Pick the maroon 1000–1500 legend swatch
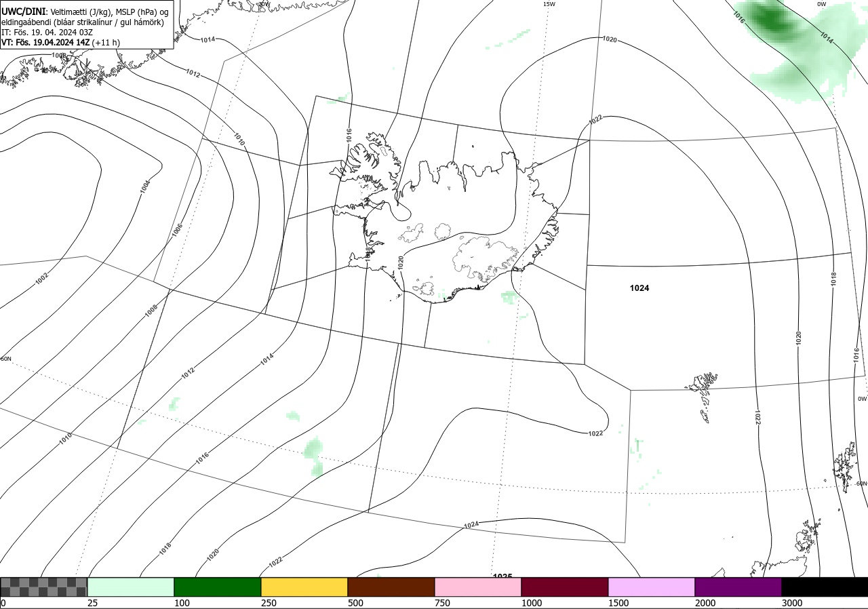Viewport: 868px width, 609px height. coord(565,587)
